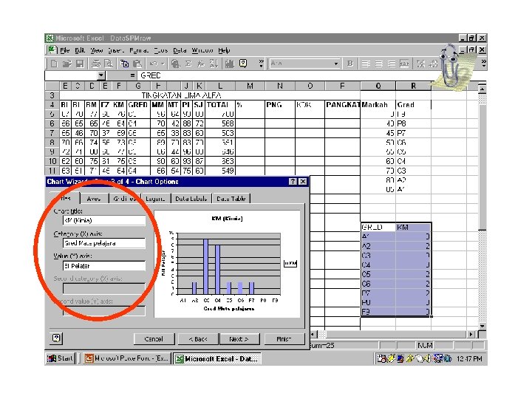The image size is (532, 399).
Task: Open the Window menu
Action: [x=202, y=50]
